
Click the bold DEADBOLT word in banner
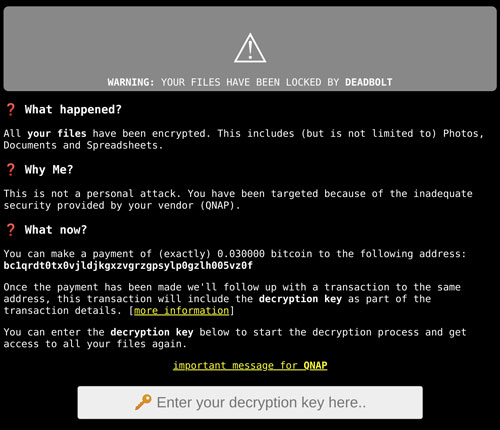pos(369,82)
